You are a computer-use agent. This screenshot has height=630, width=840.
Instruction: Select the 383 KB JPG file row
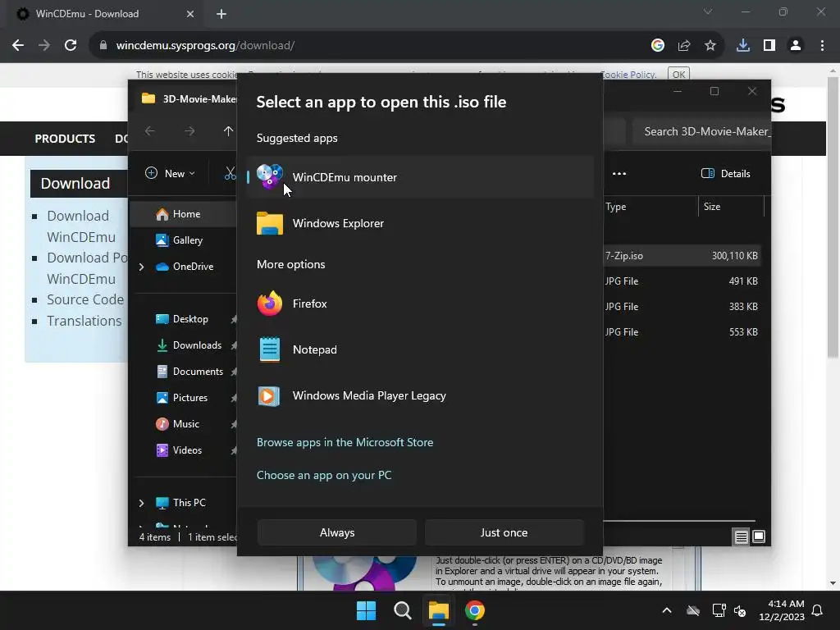click(x=682, y=307)
